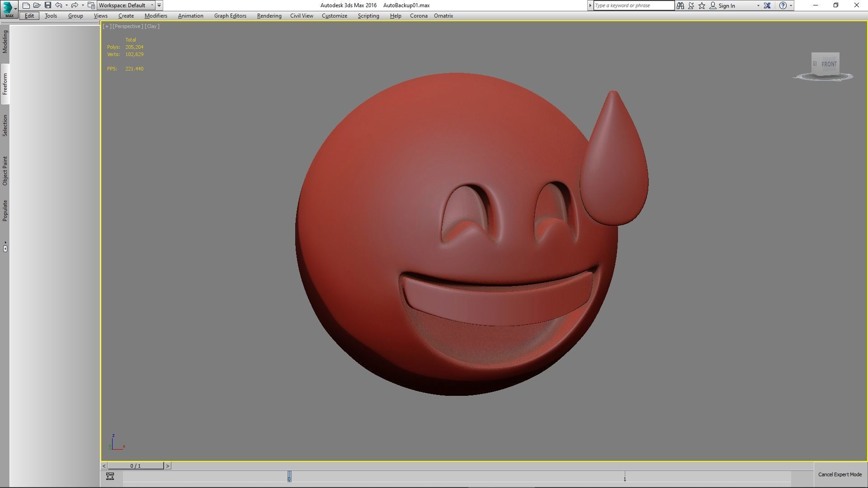Click the Open File folder icon
Image resolution: width=868 pixels, height=488 pixels.
(x=37, y=5)
